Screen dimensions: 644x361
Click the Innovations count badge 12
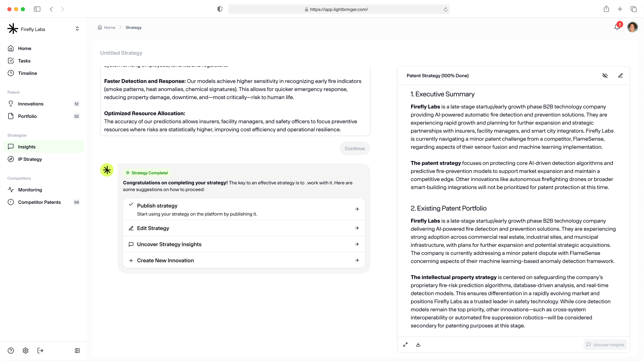[76, 104]
